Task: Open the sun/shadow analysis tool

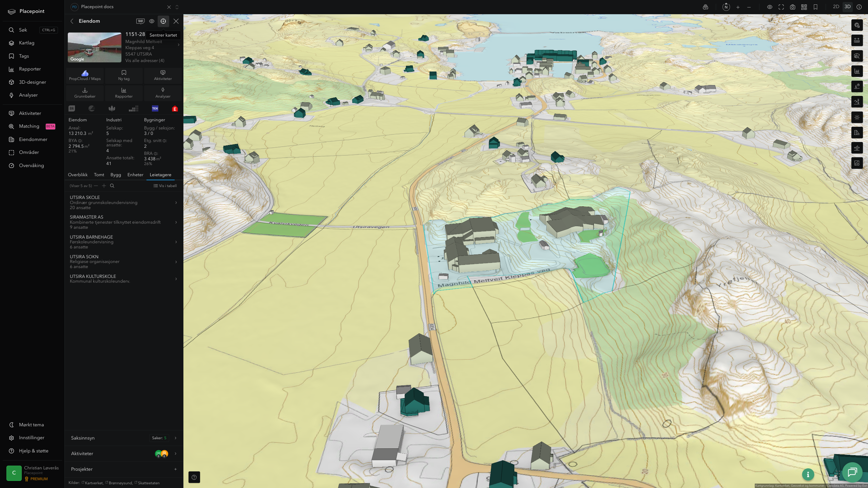Action: tap(857, 117)
